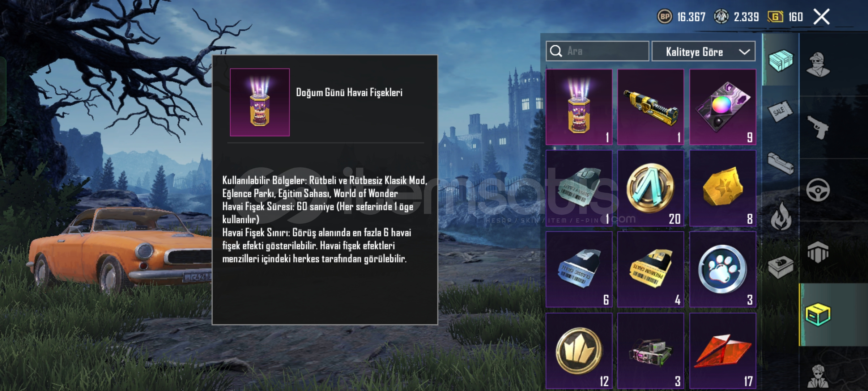Open the character outfit tab with cap
868x391 pixels.
[818, 64]
